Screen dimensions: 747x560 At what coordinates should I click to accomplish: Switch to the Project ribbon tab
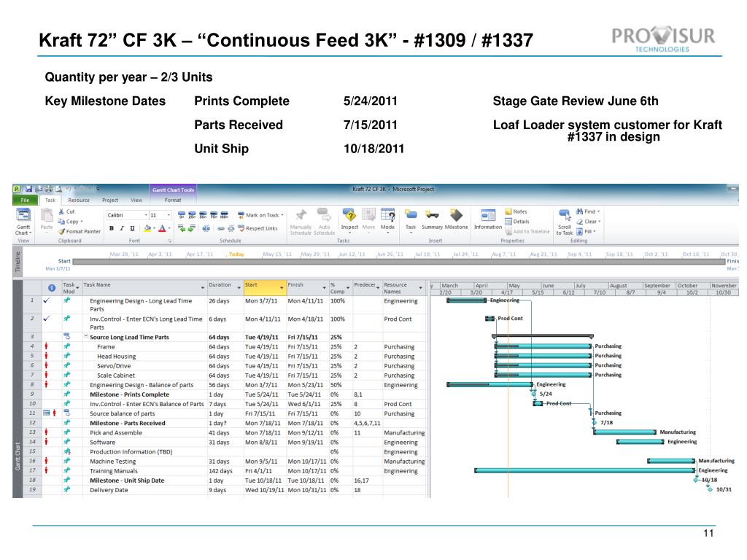pyautogui.click(x=110, y=200)
